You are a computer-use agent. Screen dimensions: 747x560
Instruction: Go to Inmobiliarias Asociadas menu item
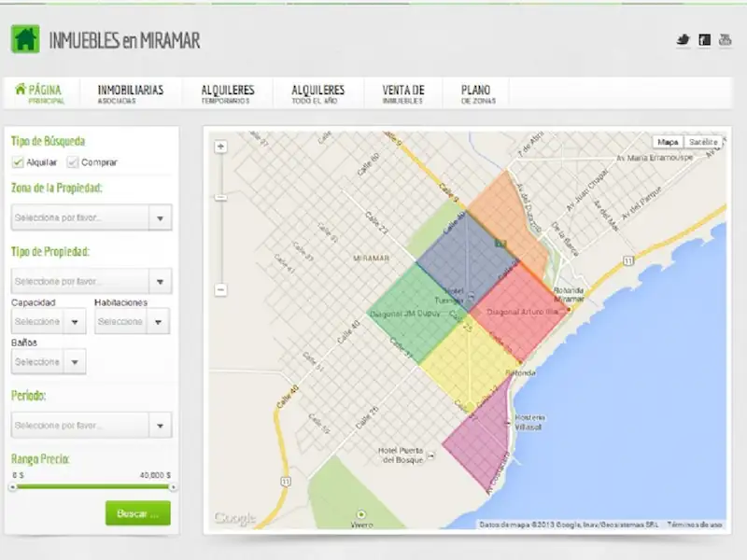130,93
